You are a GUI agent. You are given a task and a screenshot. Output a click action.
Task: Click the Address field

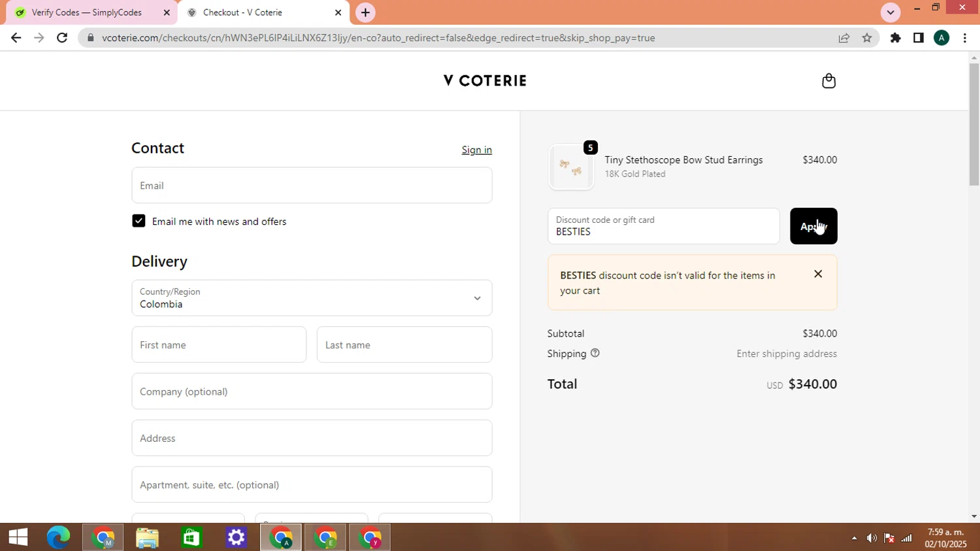point(312,438)
